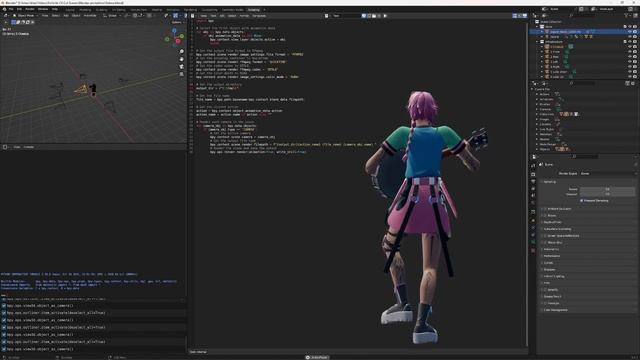The height and width of the screenshot is (360, 640).
Task: Switch to the Layout workspace tab
Action: tap(70, 9)
